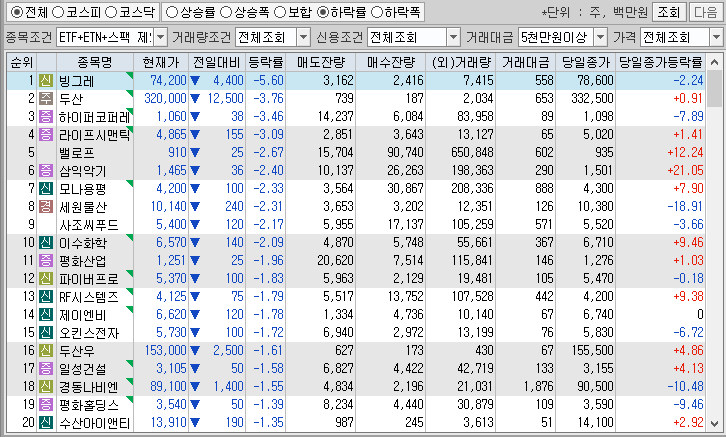Click the 당일종가등락률 column header
726x437 pixels.
pyautogui.click(x=661, y=62)
